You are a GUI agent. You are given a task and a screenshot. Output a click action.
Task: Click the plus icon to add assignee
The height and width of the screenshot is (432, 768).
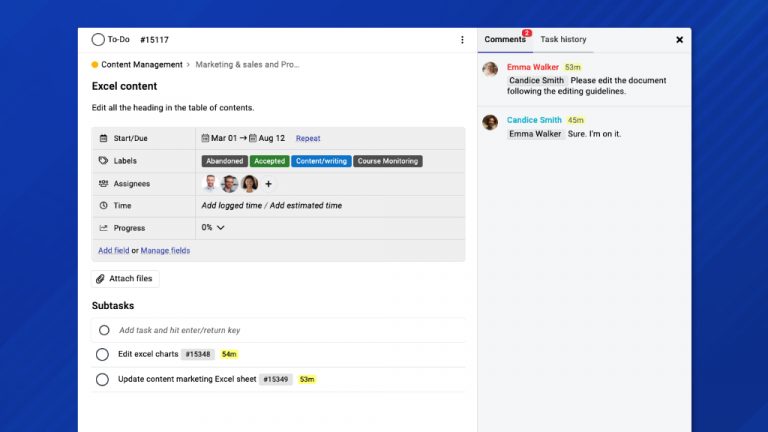pos(268,184)
